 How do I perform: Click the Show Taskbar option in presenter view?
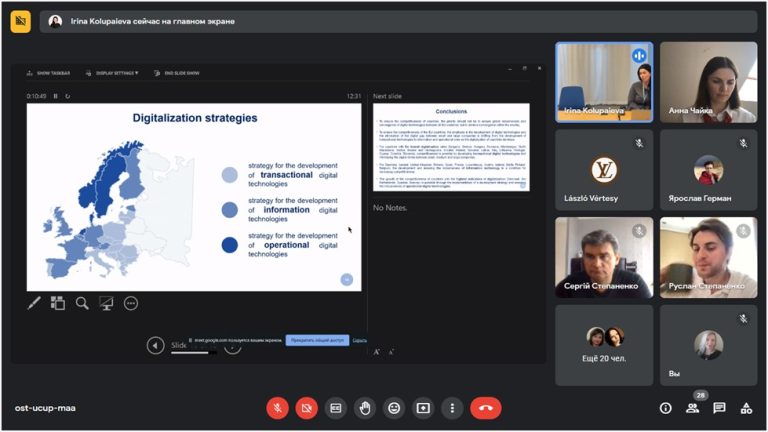pyautogui.click(x=48, y=73)
